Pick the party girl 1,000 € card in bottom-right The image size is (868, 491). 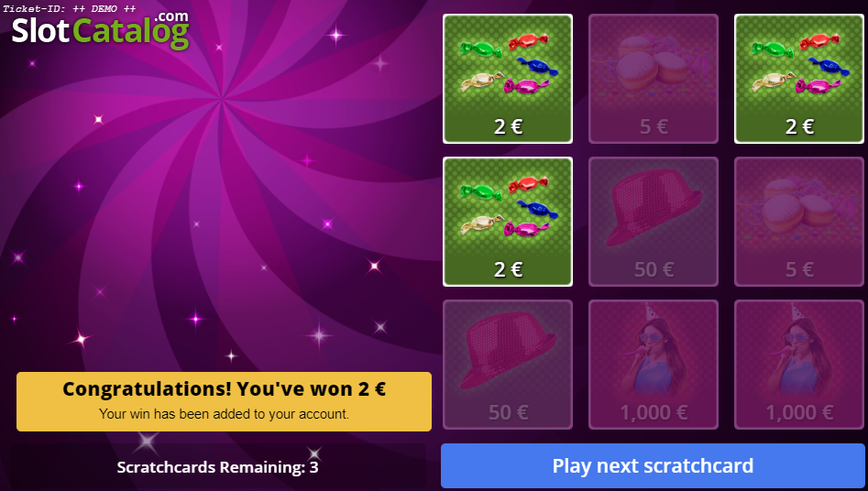coord(799,365)
